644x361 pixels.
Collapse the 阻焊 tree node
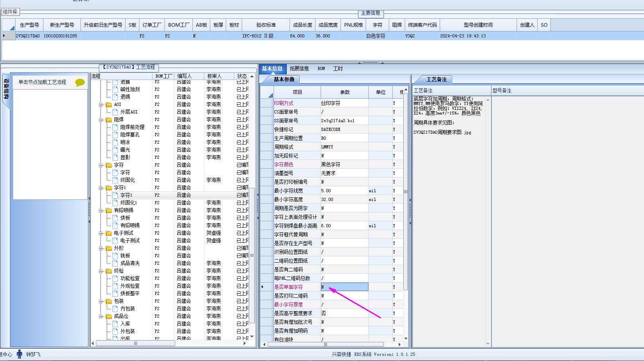tap(101, 120)
